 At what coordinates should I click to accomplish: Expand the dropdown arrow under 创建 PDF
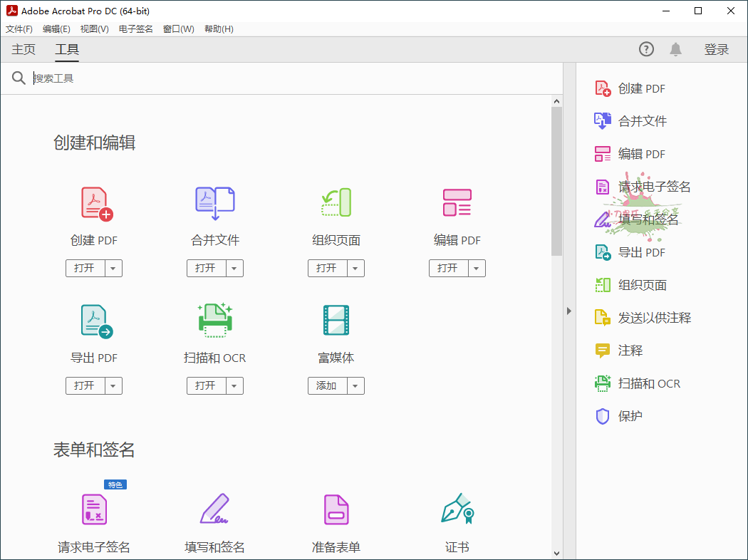(x=114, y=269)
